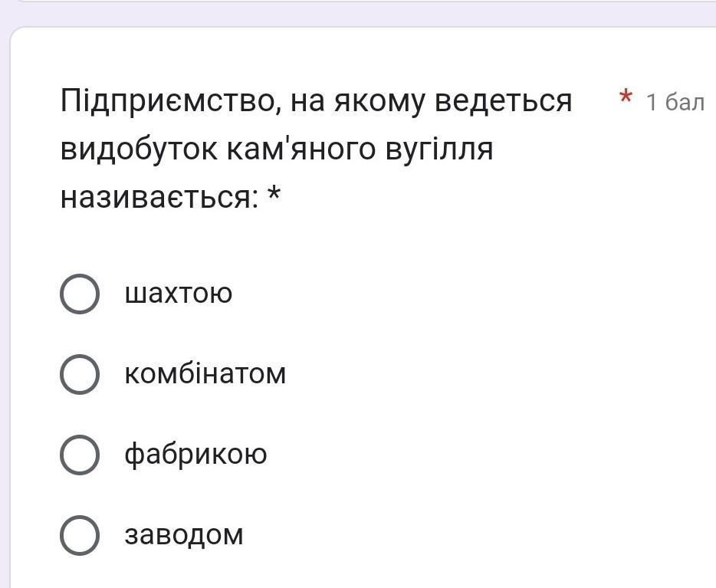Image resolution: width=716 pixels, height=588 pixels.
Task: Click the first question line starting Підприємство
Action: [x=316, y=101]
